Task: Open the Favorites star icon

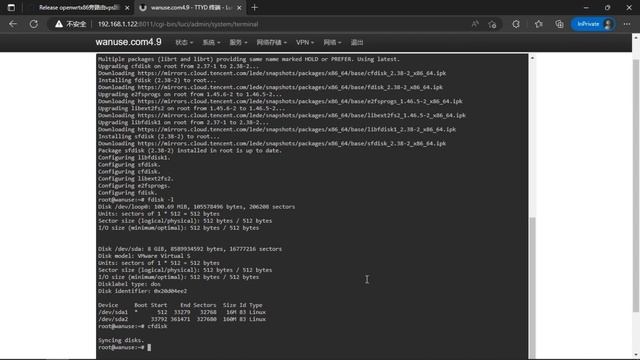Action: (x=538, y=24)
